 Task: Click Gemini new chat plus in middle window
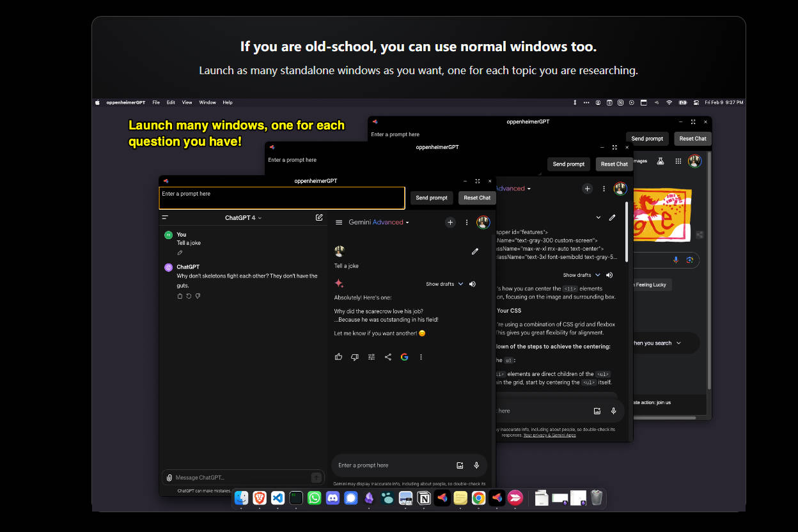588,189
